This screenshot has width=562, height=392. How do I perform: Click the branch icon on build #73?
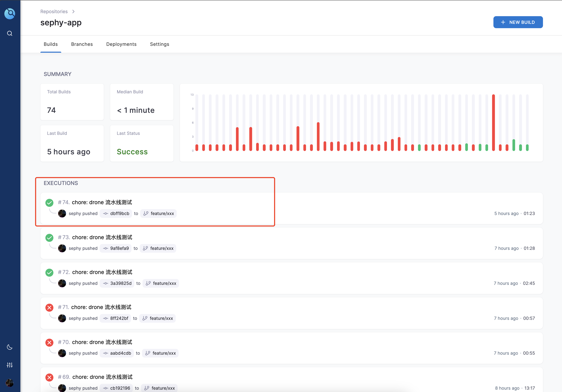(145, 248)
